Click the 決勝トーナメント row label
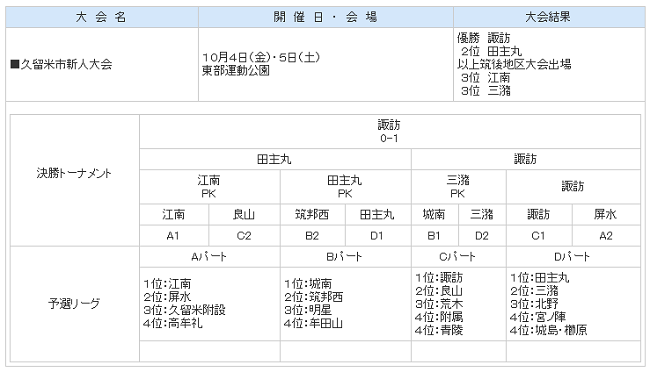 click(75, 173)
